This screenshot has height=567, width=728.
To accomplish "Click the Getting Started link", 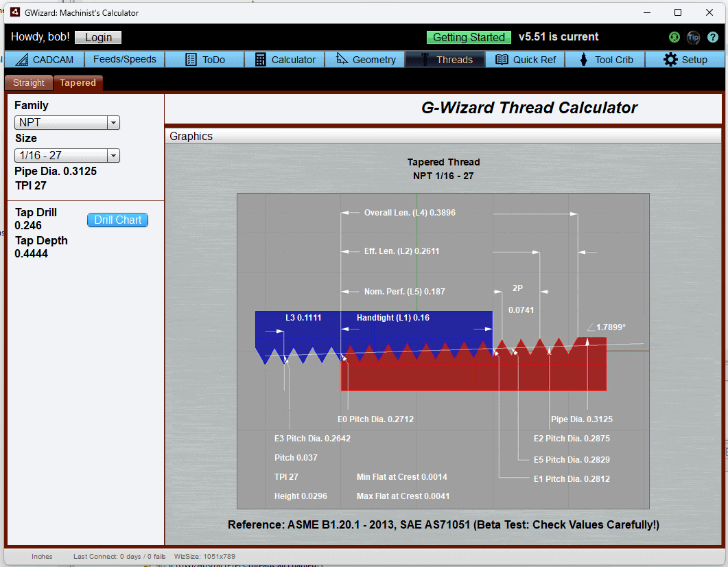I will (469, 38).
